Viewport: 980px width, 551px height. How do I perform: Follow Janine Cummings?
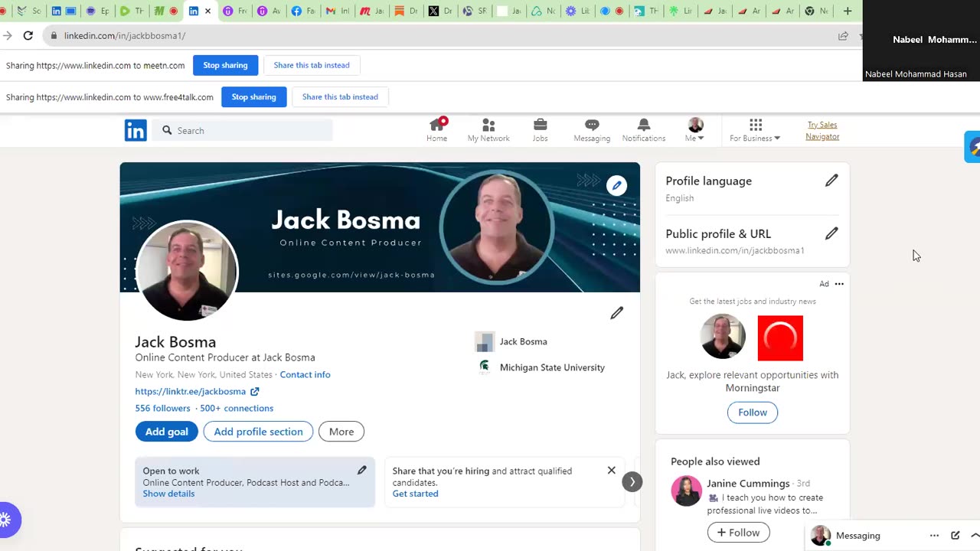(738, 533)
